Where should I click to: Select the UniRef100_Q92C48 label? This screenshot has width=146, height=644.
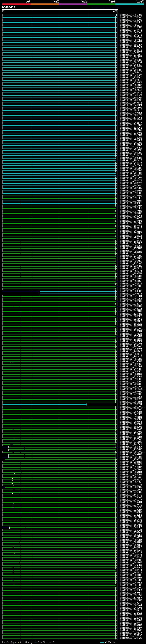pos(131,410)
